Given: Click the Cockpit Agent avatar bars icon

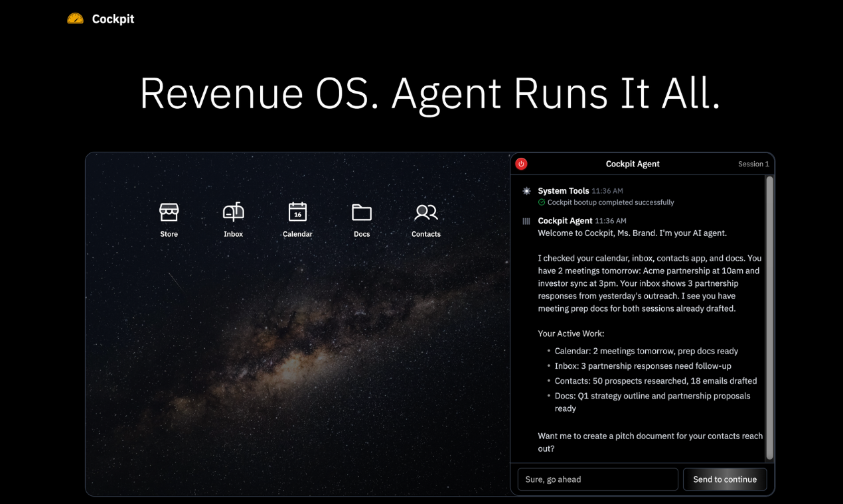Looking at the screenshot, I should pos(526,221).
